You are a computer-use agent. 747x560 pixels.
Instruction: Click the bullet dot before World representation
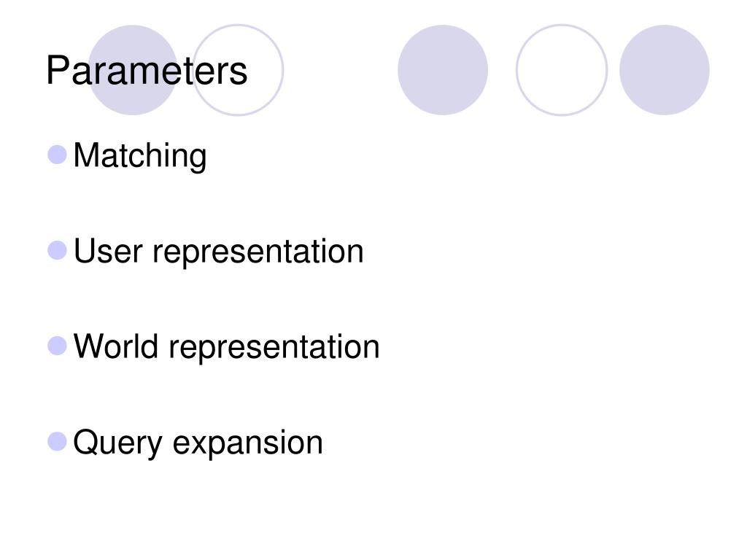click(57, 346)
